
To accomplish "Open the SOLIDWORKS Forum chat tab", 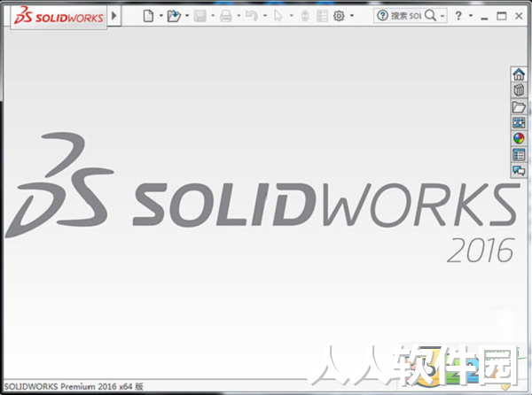I will (519, 170).
